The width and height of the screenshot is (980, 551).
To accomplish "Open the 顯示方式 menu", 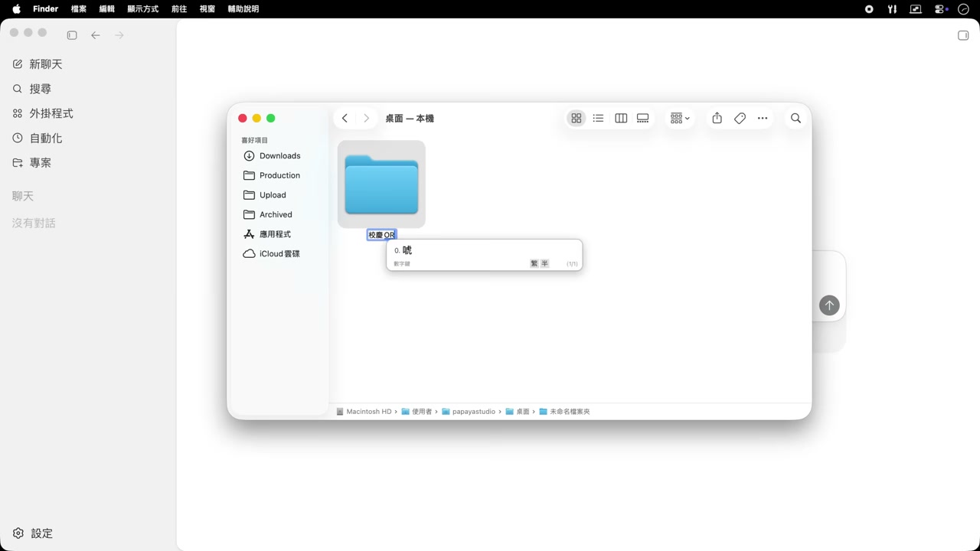I will [143, 9].
